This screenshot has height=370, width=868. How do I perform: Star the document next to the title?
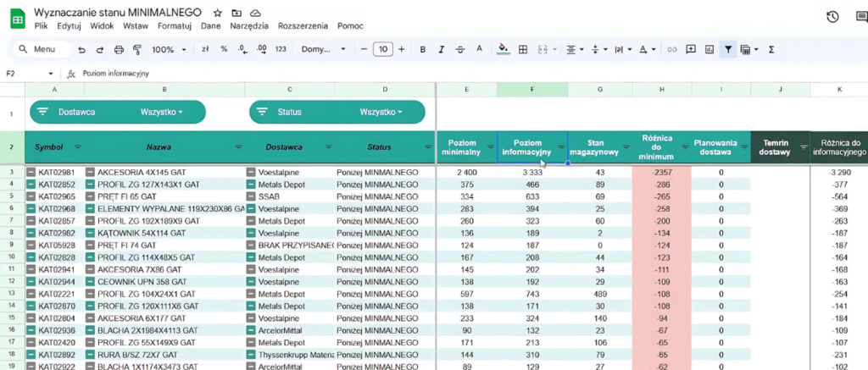[x=218, y=14]
